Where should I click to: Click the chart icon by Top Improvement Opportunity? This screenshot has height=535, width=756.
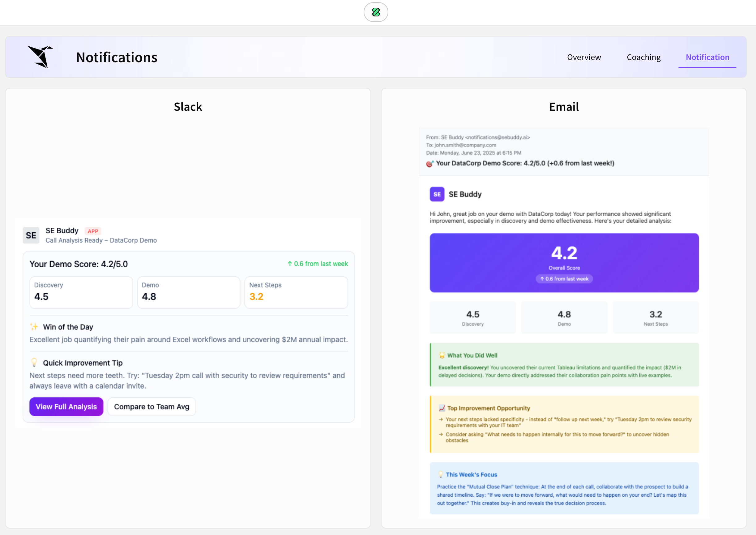pyautogui.click(x=442, y=408)
